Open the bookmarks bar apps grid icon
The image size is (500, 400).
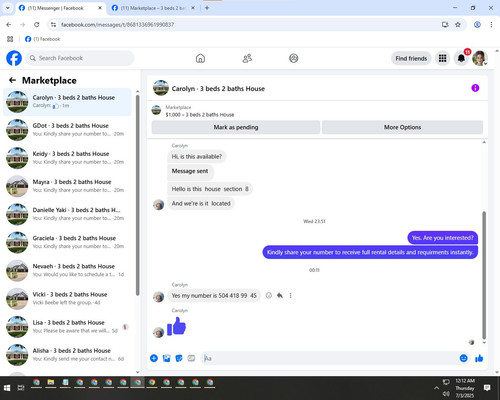pos(10,39)
